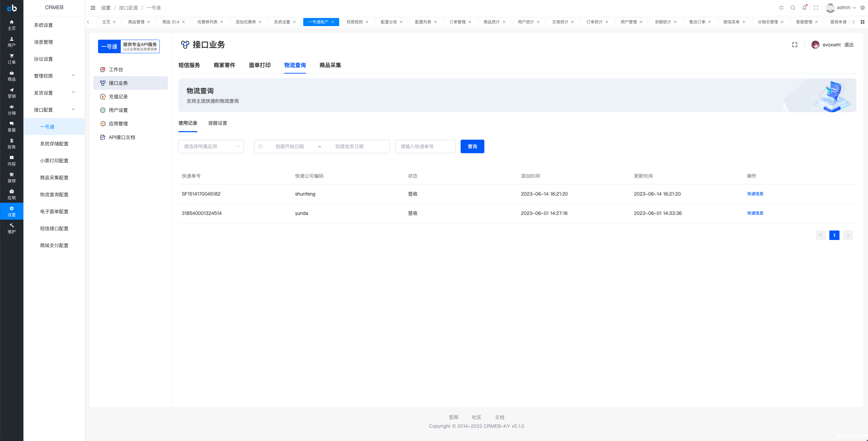
Task: Click the 请输入快递单号 input field
Action: coord(425,146)
